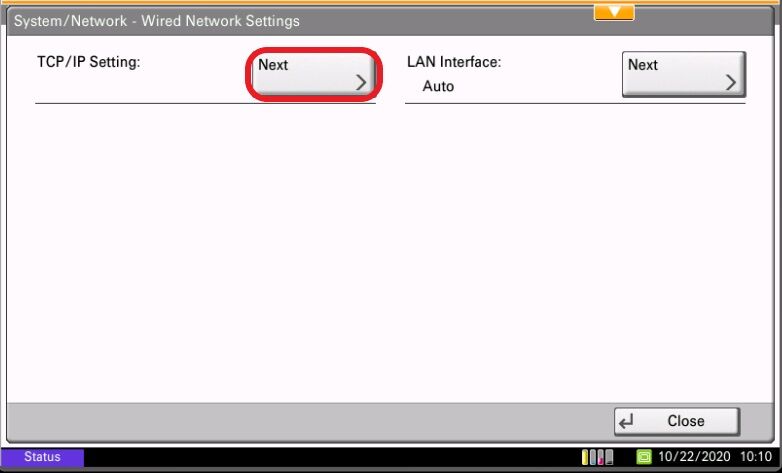Click the return arrow icon on Close button
The height and width of the screenshot is (473, 782).
(626, 422)
